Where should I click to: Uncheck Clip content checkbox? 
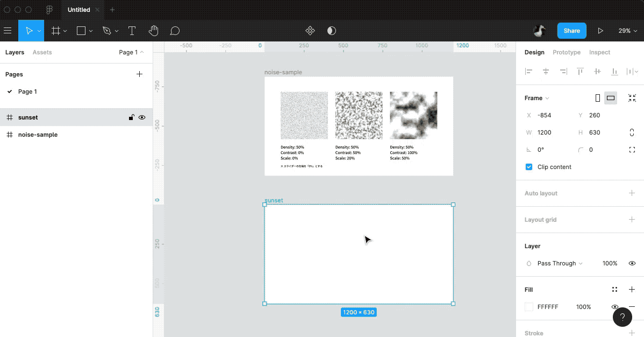click(529, 167)
